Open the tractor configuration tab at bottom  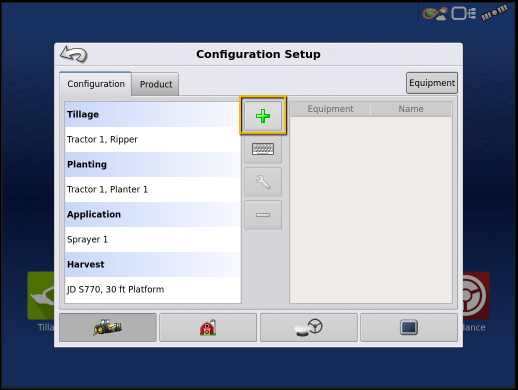pyautogui.click(x=108, y=327)
